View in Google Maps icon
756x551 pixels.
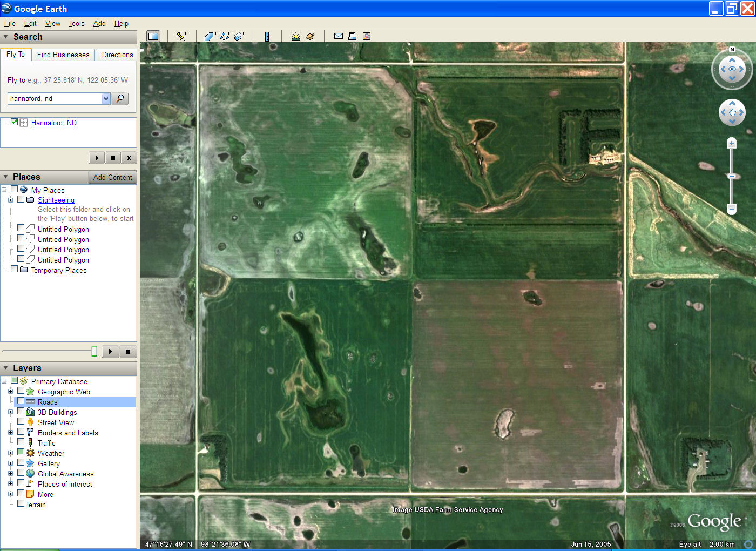(367, 36)
